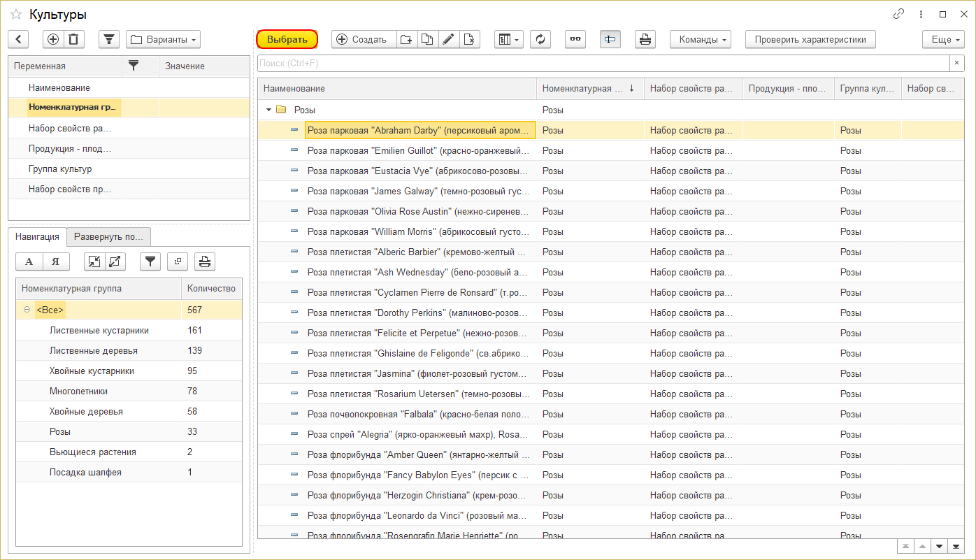The image size is (976, 560).
Task: Switch to the 'Развернуть по...' tab
Action: pos(108,237)
